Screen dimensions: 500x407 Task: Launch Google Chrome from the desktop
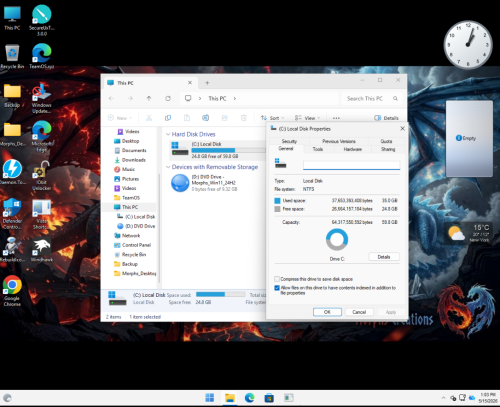pyautogui.click(x=12, y=291)
